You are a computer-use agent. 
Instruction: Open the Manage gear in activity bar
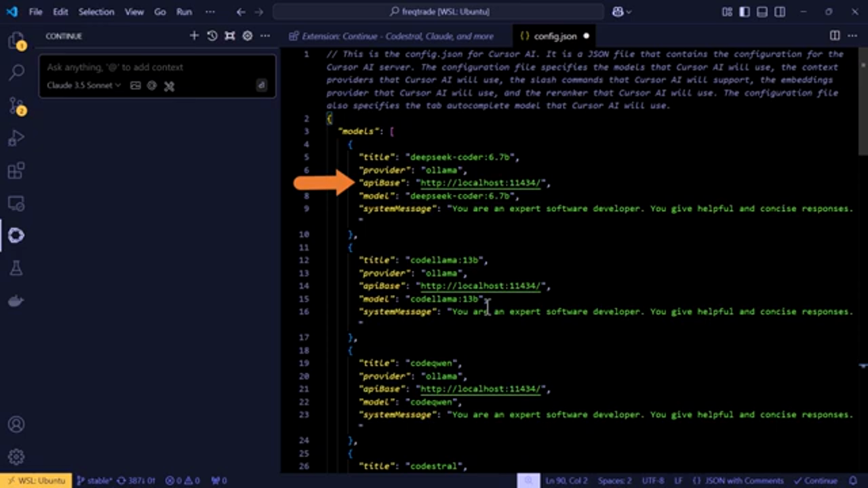tap(16, 457)
